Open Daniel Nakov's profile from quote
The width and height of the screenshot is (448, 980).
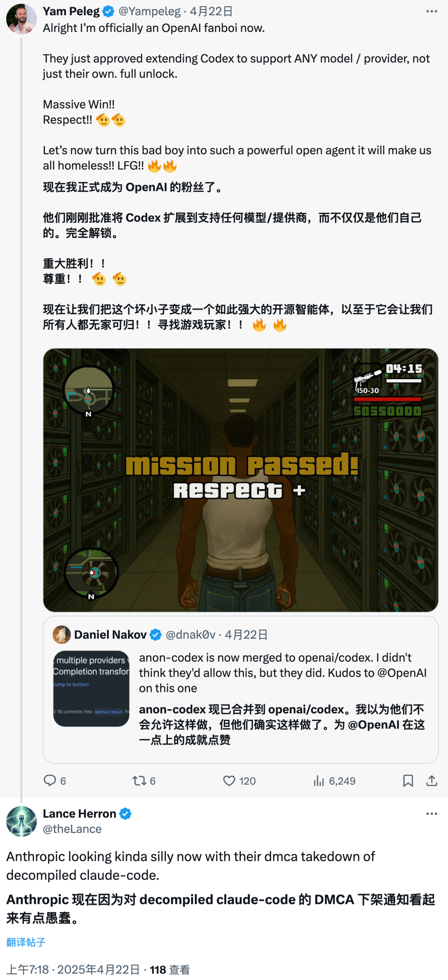(111, 634)
